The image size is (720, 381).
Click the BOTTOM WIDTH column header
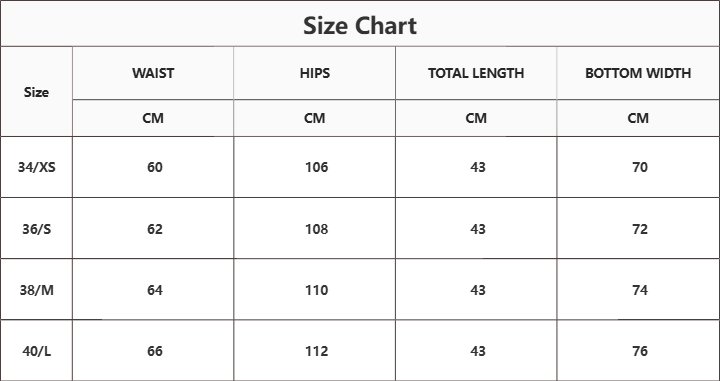pyautogui.click(x=638, y=73)
